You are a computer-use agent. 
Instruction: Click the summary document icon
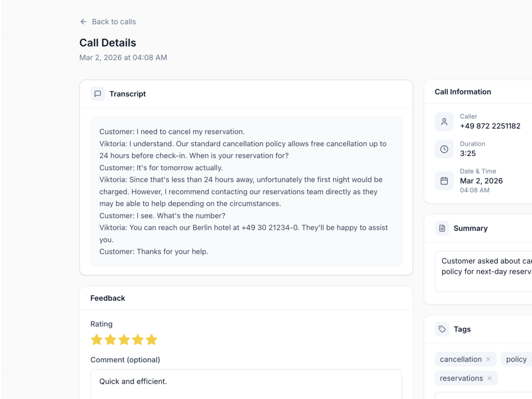[442, 228]
